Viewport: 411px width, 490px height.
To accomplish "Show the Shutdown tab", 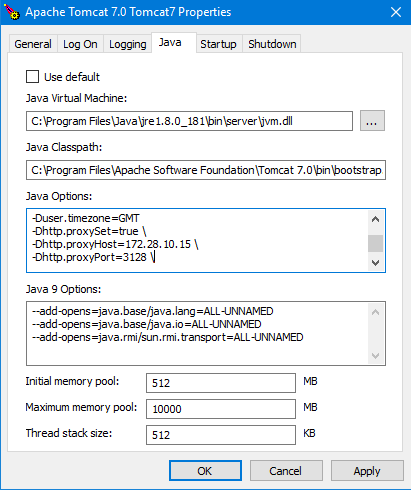I will click(272, 44).
